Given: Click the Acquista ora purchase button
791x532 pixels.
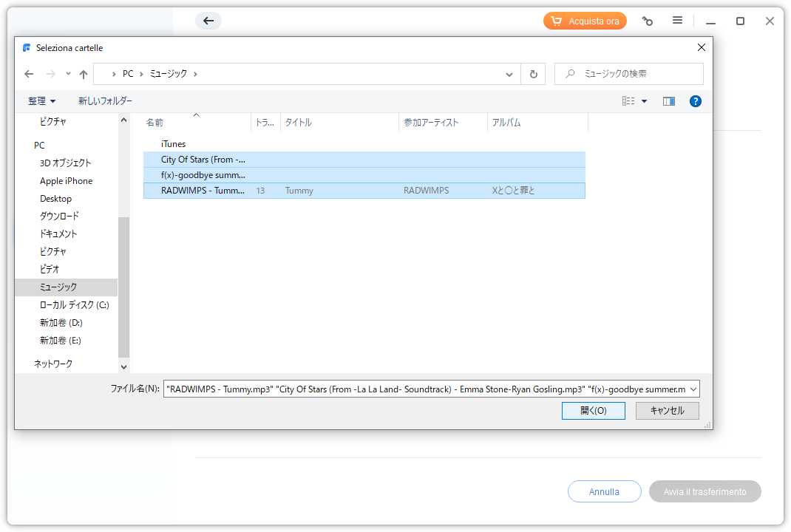Looking at the screenshot, I should pos(585,21).
